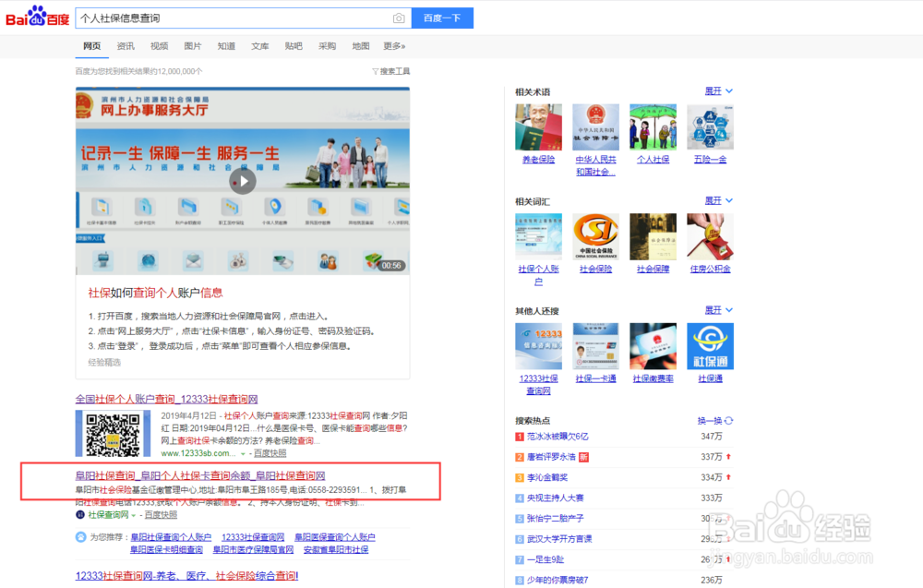Refresh hot searches with 换一换
Screen dimensions: 923x588
pos(714,421)
